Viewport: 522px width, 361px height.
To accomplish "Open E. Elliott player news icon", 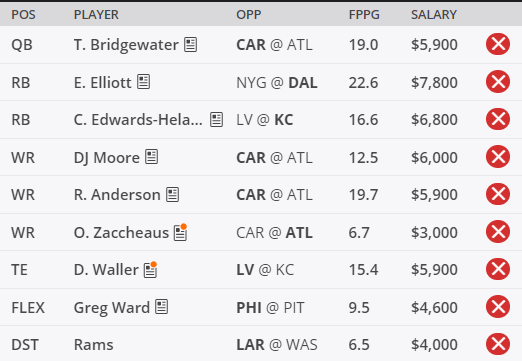I will point(143,82).
